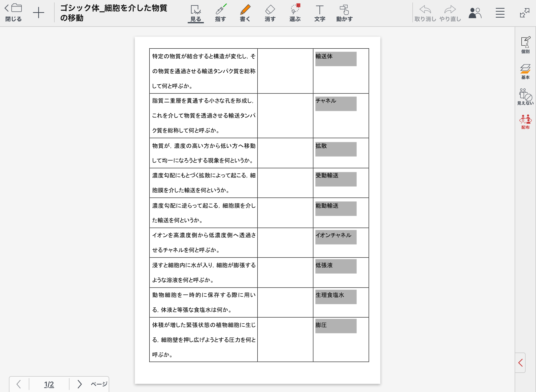
Task: Reveal gray cover over 輸送体 answer
Action: (336, 59)
